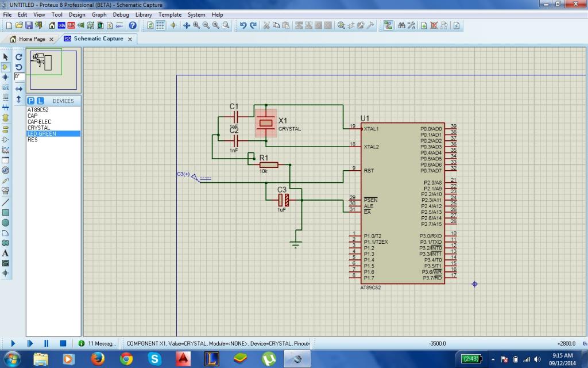Select the Selection arrow mode tool
The height and width of the screenshot is (368, 588).
pos(5,57)
